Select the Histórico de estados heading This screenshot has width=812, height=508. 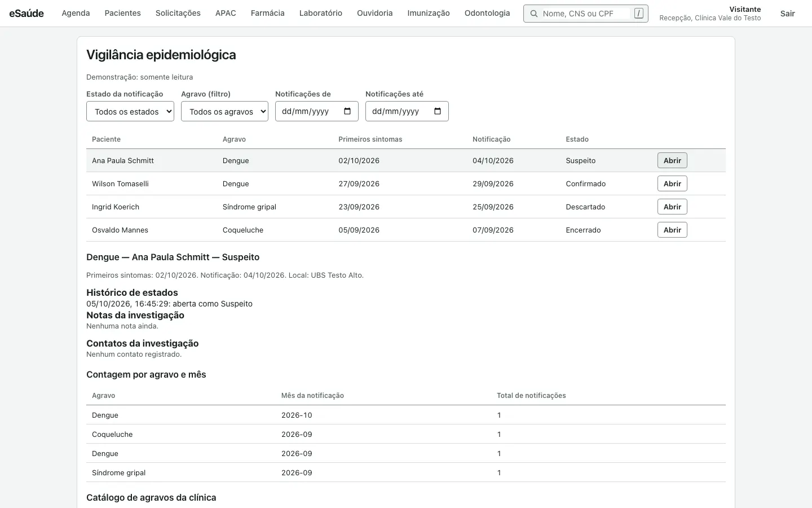(x=132, y=292)
